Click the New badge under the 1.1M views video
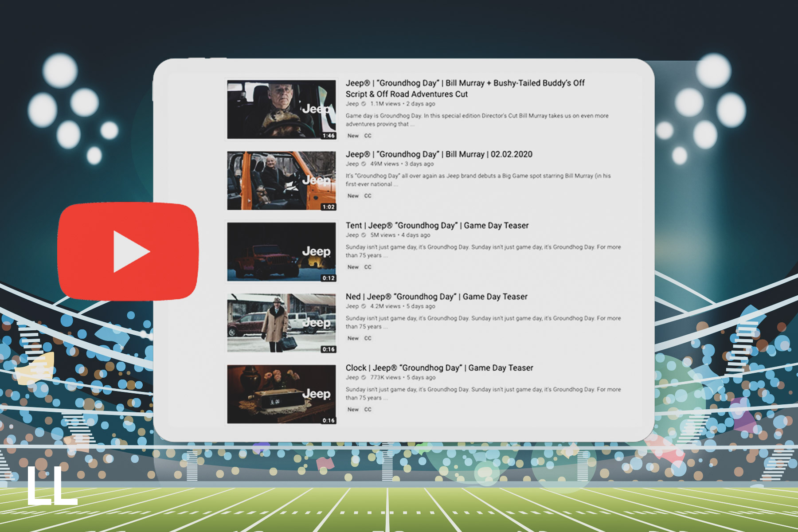 pos(353,136)
